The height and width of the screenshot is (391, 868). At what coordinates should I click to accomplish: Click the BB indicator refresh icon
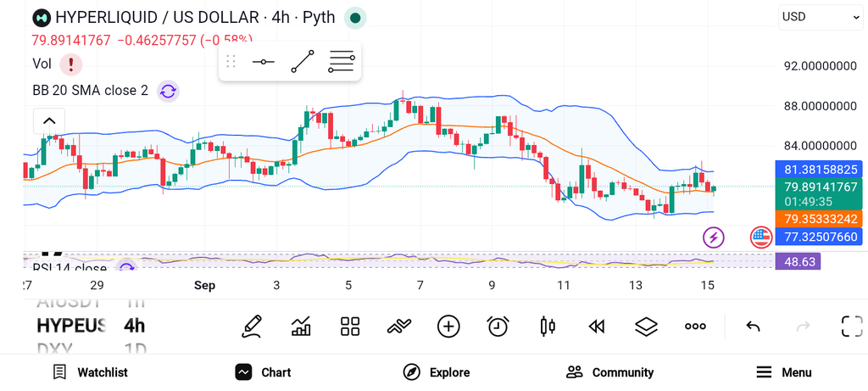(x=168, y=92)
